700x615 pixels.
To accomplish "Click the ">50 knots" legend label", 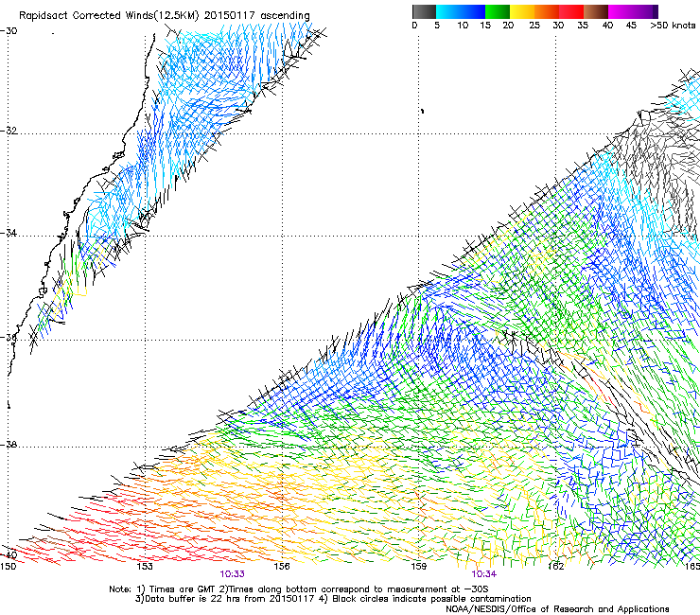I will [673, 26].
